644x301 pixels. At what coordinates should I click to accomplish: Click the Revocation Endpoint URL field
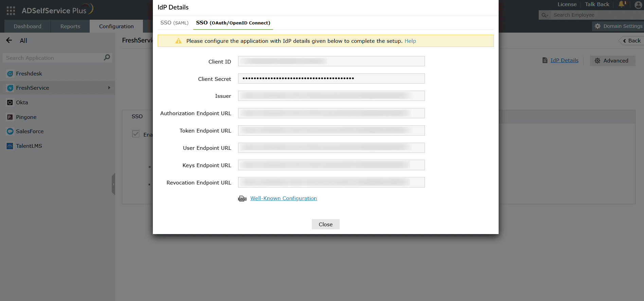(332, 182)
